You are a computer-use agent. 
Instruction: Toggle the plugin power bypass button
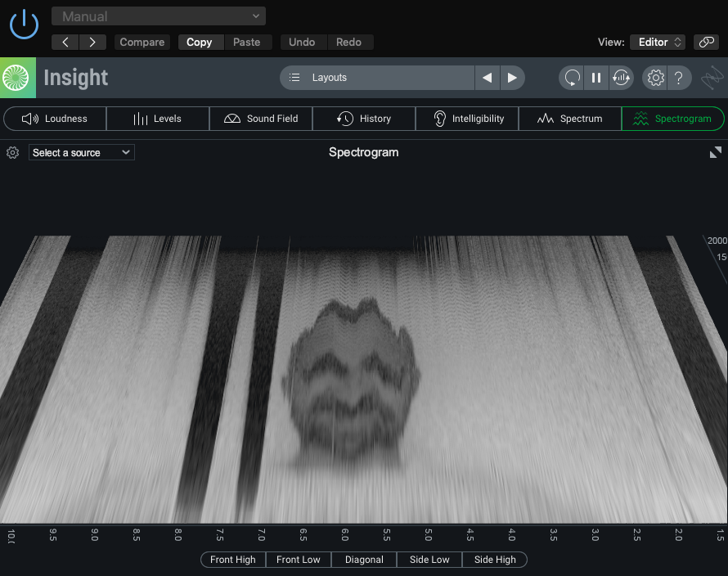(x=24, y=25)
